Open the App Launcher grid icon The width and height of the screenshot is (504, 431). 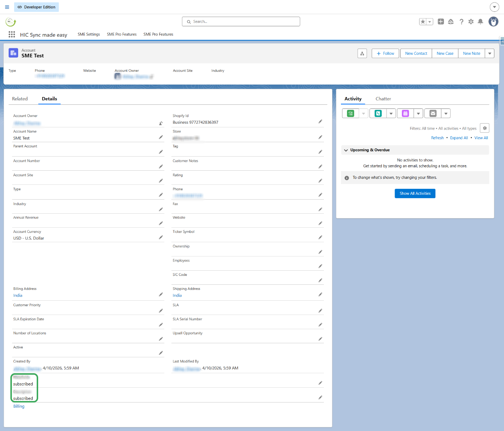pyautogui.click(x=12, y=34)
